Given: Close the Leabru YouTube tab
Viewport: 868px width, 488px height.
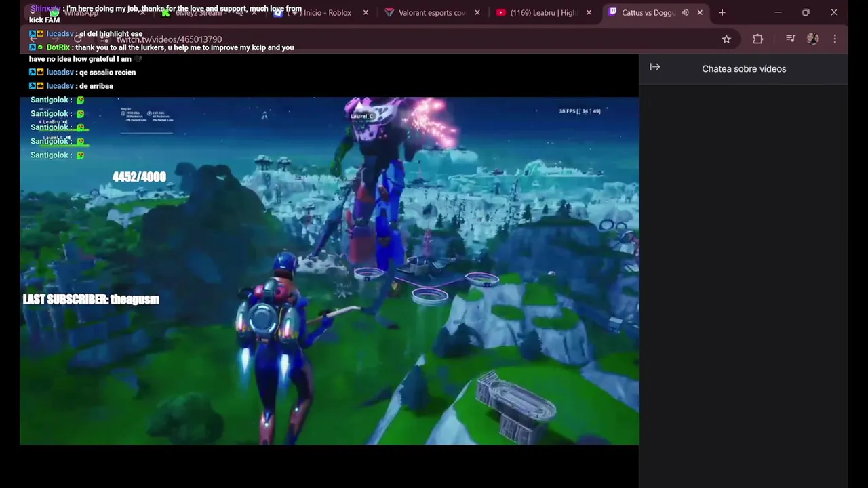Looking at the screenshot, I should [x=589, y=13].
